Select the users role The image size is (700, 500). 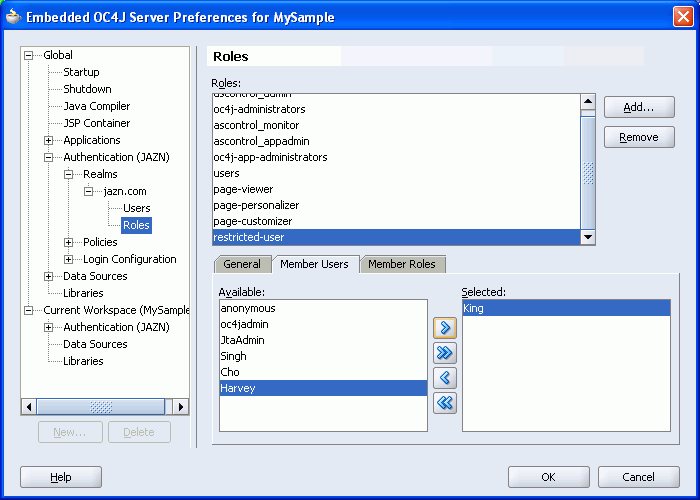coord(396,174)
